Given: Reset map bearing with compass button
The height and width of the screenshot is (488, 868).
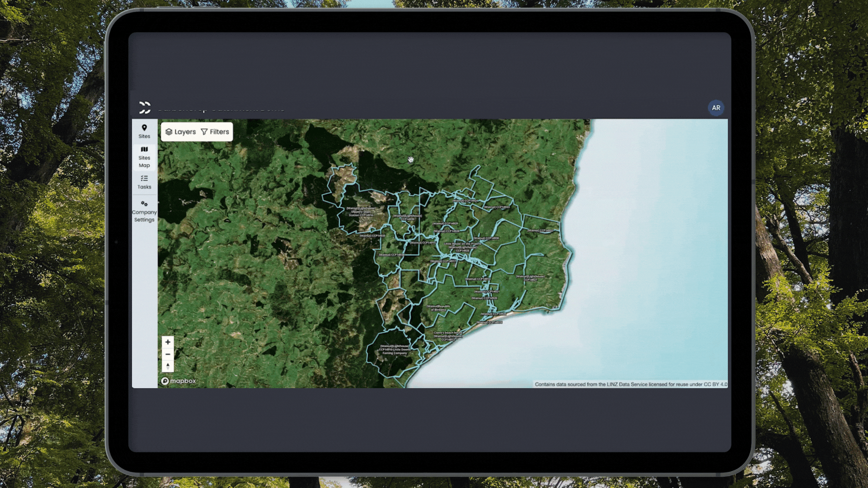Looking at the screenshot, I should tap(168, 366).
